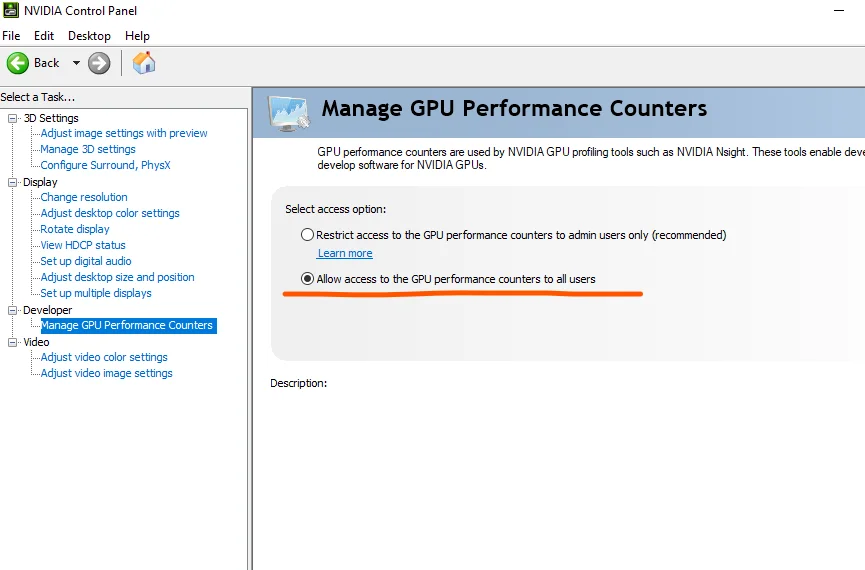Click the performance counters header monitor icon

click(x=289, y=110)
